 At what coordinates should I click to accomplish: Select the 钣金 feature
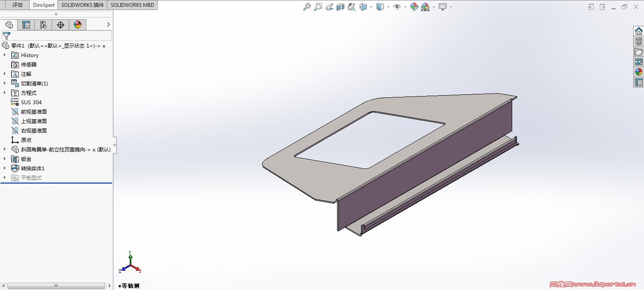21,159
